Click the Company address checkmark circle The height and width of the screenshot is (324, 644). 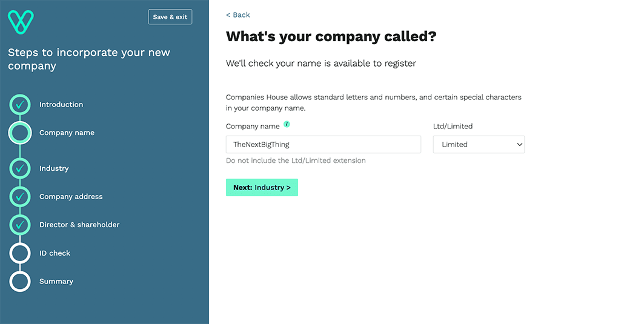coord(20,197)
